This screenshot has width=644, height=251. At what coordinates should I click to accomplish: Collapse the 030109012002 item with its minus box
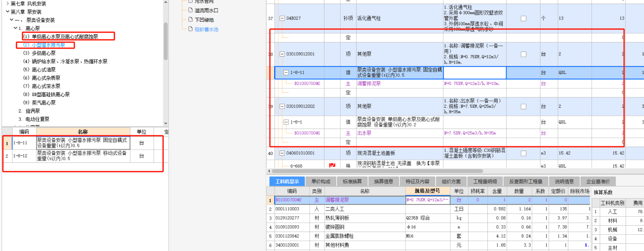coord(282,106)
